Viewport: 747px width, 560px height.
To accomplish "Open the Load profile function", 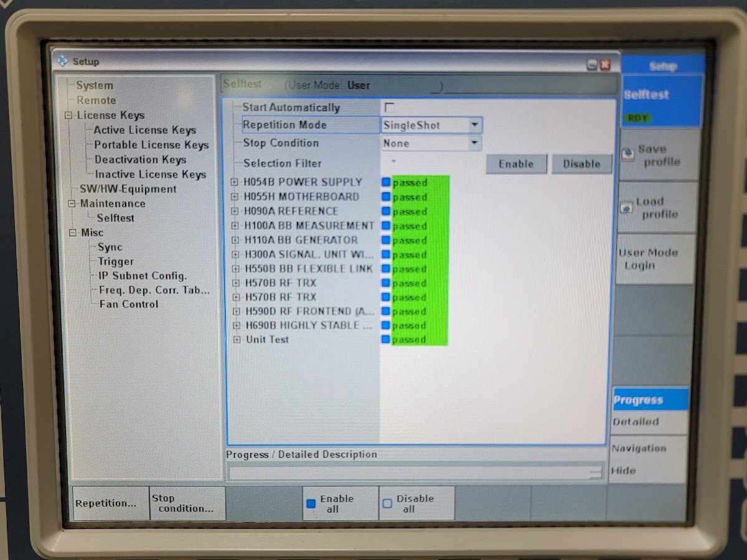I will [655, 207].
